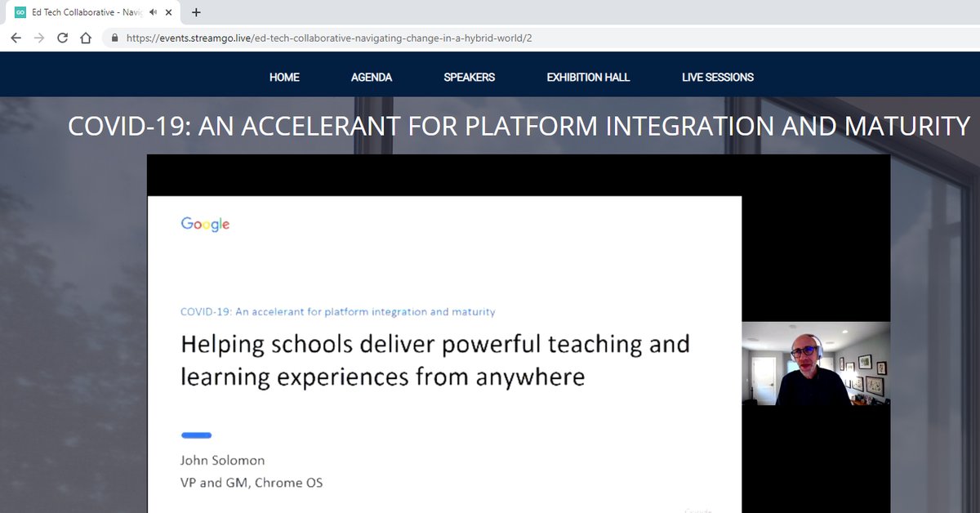This screenshot has height=513, width=980.
Task: Open the HOME navigation menu item
Action: click(283, 77)
